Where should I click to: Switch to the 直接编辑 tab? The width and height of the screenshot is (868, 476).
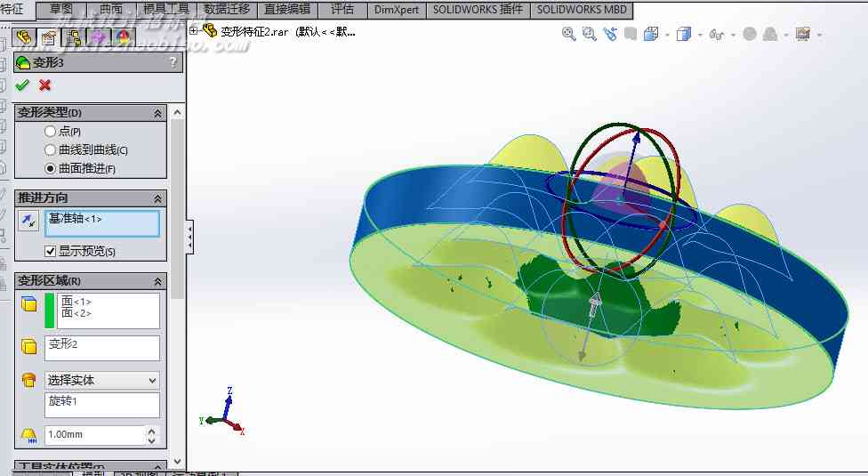[287, 10]
